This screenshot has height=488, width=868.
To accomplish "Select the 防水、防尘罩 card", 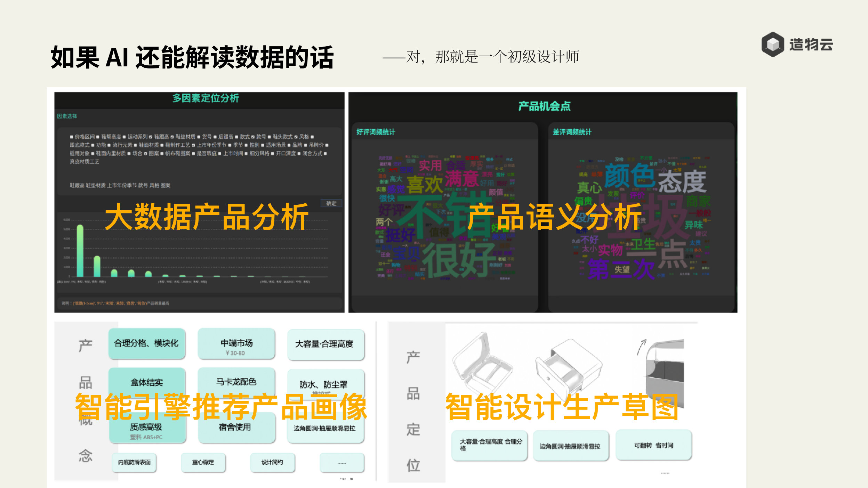I will pos(326,384).
